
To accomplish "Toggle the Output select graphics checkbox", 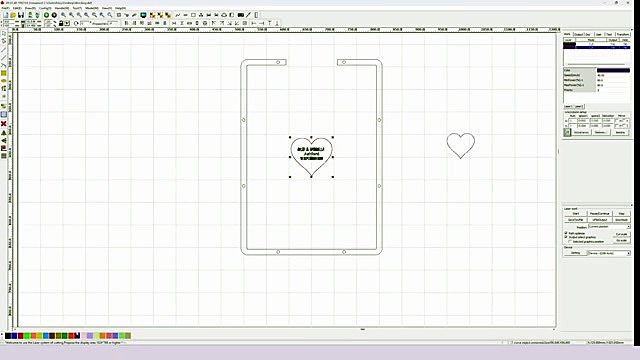I will (x=566, y=237).
